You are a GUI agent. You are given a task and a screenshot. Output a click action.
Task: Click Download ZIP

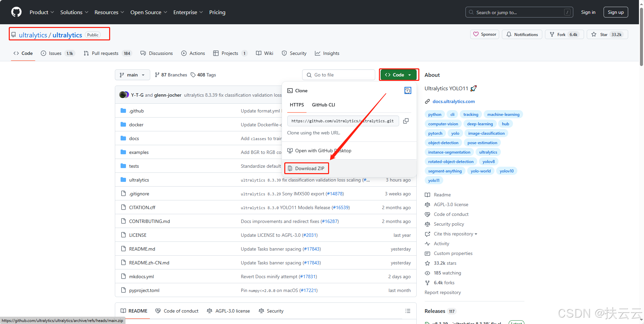click(306, 168)
